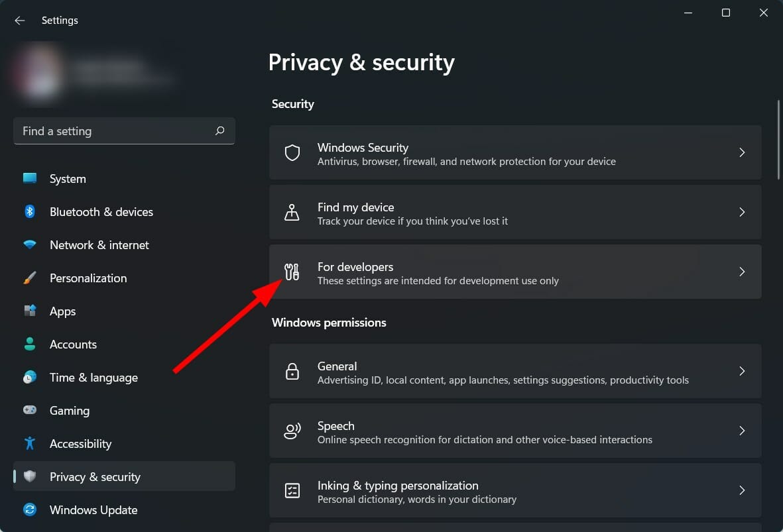This screenshot has width=783, height=532.
Task: Navigate to Windows Update
Action: [x=93, y=510]
